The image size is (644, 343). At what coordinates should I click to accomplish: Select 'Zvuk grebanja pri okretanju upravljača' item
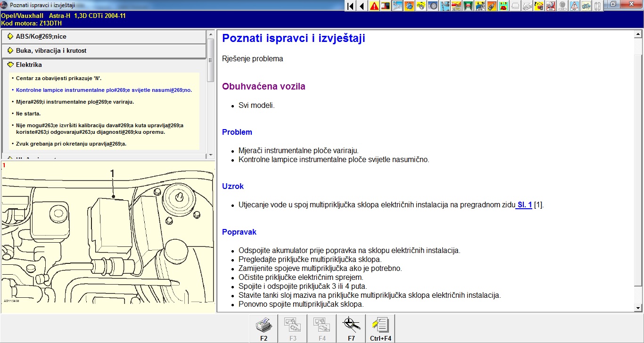71,144
